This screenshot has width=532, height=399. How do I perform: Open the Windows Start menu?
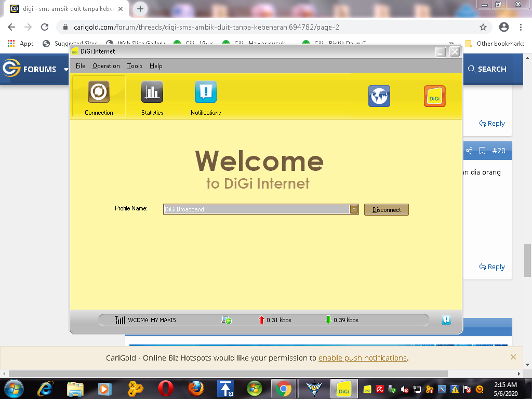pyautogui.click(x=14, y=389)
